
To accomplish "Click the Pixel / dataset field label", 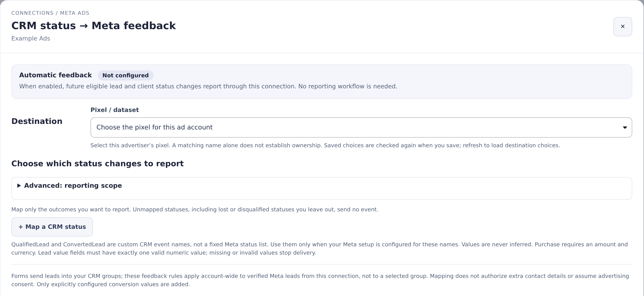I will point(115,110).
